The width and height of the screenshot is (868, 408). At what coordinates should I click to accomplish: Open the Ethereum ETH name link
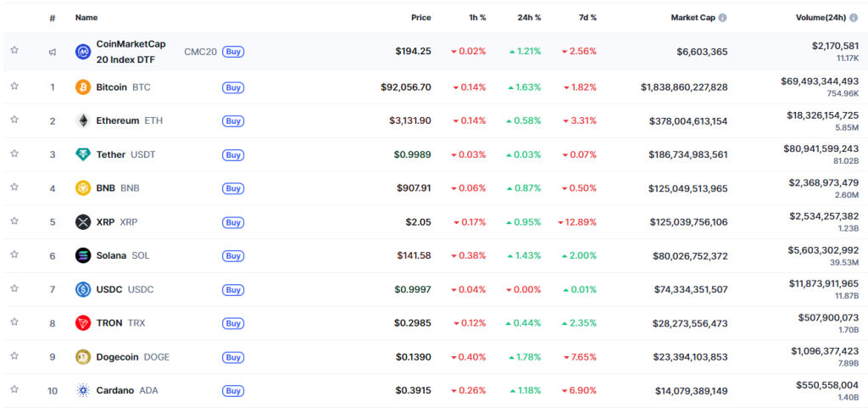130,120
